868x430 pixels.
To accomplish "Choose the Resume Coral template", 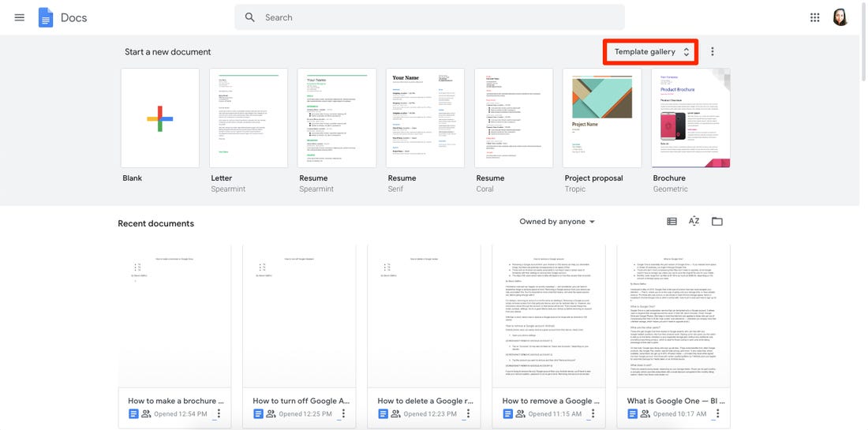I will pos(514,118).
